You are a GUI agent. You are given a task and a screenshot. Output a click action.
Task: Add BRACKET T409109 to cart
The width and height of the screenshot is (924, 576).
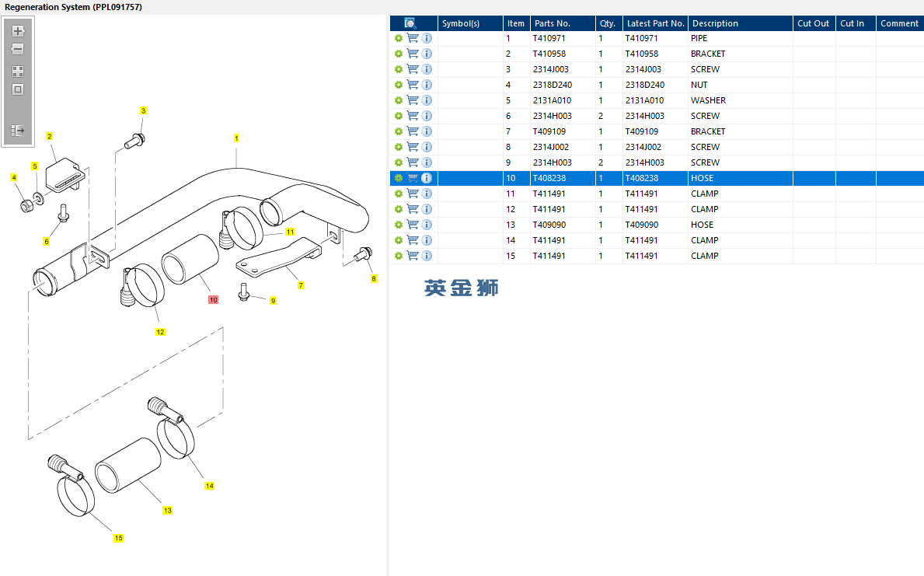pos(413,131)
